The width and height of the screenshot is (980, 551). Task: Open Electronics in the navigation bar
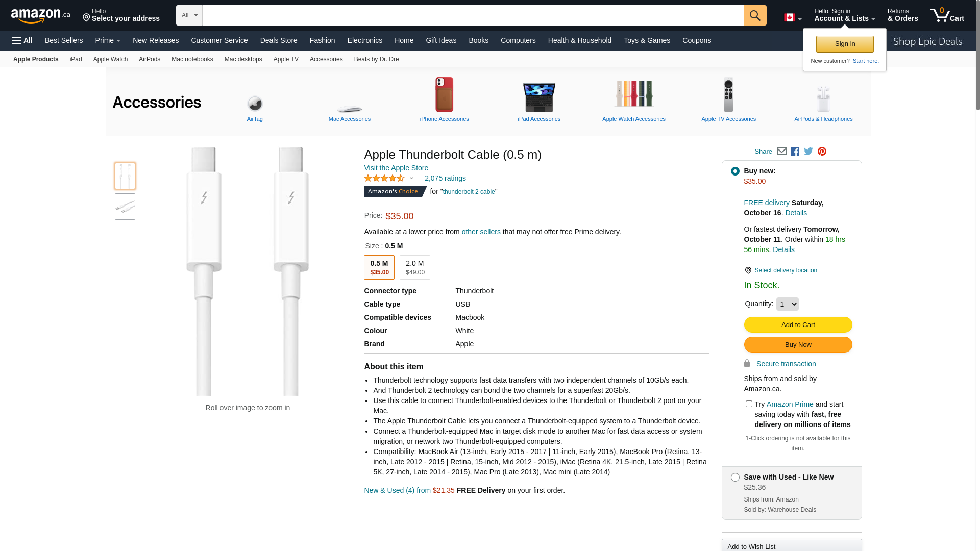pos(364,40)
